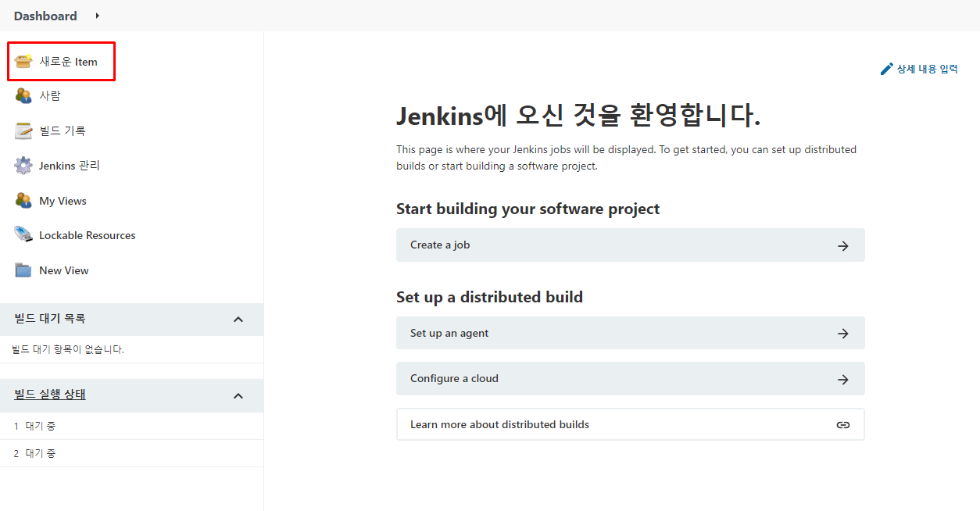Click the Jenkins 관리 gear icon
This screenshot has width=980, height=511.
(x=23, y=166)
